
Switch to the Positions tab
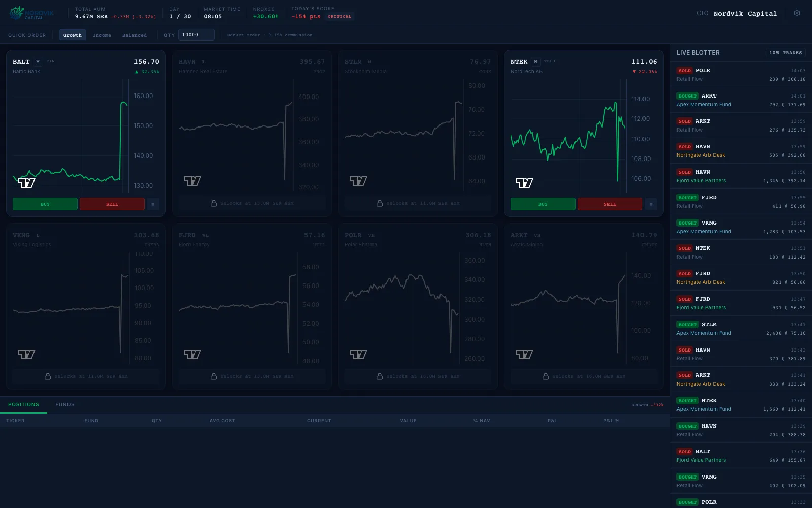click(x=23, y=405)
